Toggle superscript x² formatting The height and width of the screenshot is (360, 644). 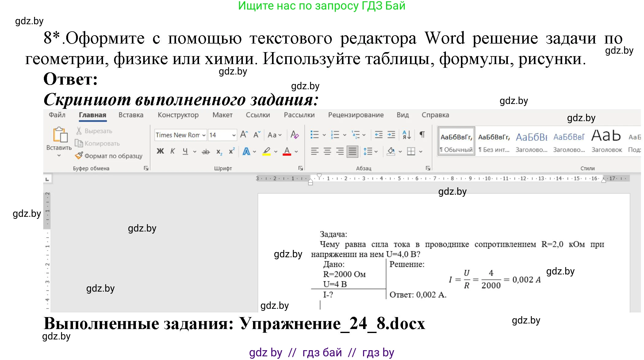click(x=232, y=151)
